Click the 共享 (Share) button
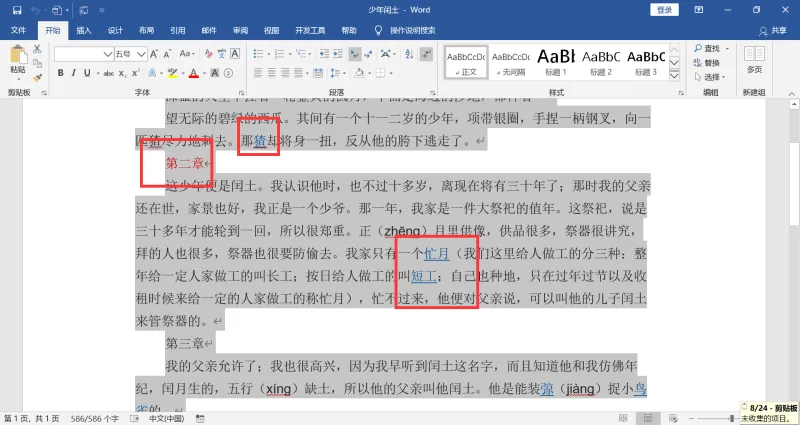This screenshot has width=800, height=425. [773, 31]
